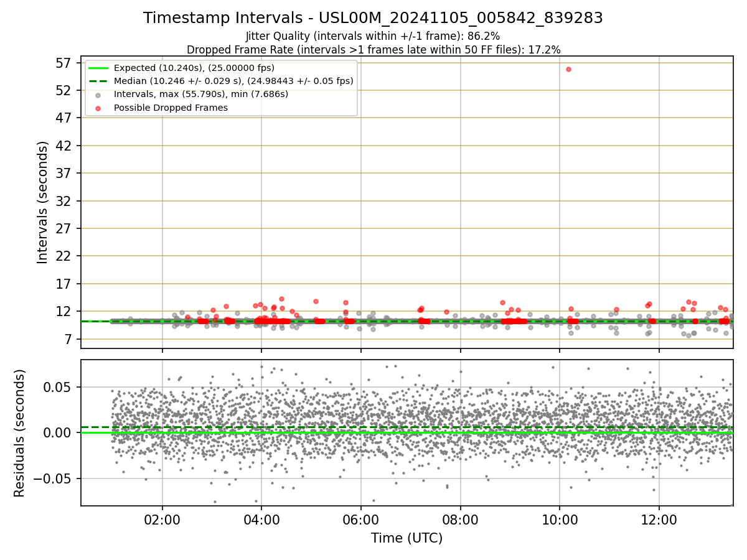
Task: Click the plot title Timestamp Intervals USL00M_20241105_005842_839283
Action: pos(373,18)
